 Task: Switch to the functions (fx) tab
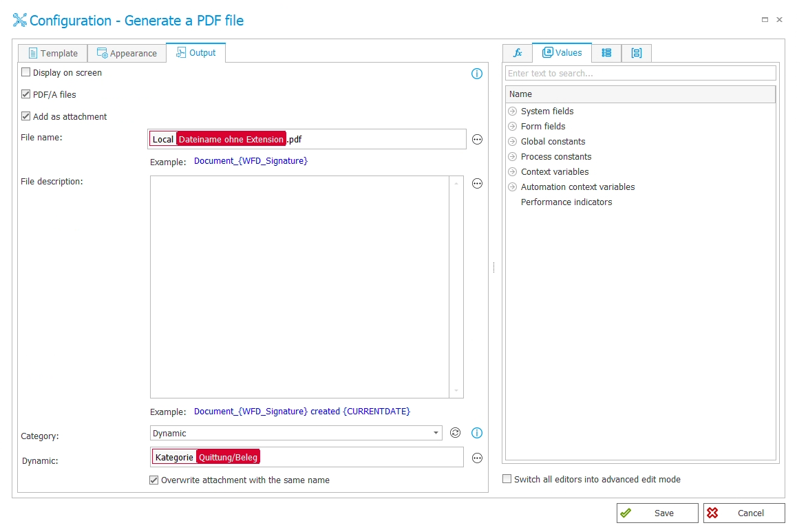point(518,53)
